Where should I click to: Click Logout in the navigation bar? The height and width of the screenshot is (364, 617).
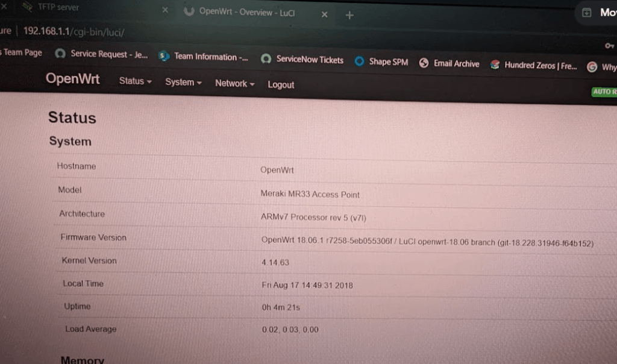pos(281,84)
